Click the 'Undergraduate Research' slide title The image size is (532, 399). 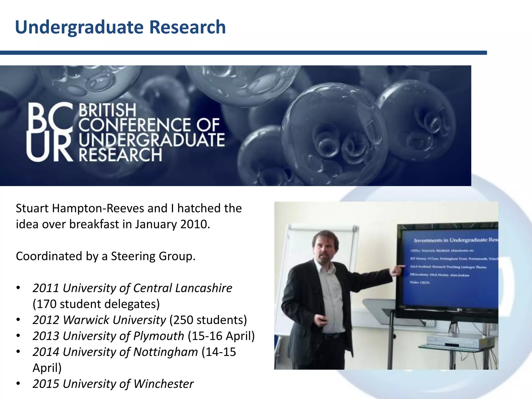(120, 27)
